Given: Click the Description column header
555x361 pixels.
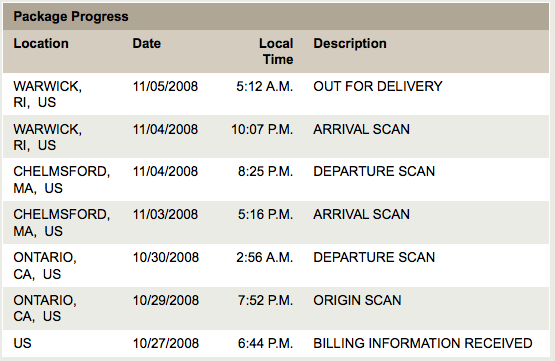Looking at the screenshot, I should coord(350,44).
